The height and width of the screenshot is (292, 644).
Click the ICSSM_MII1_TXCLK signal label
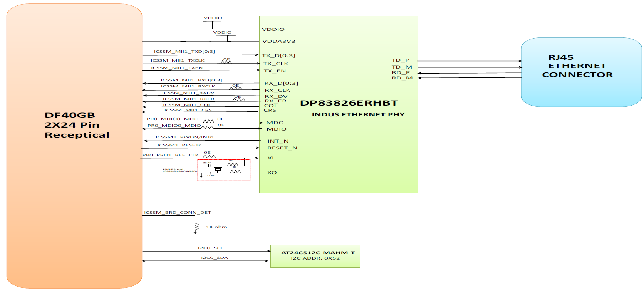click(x=178, y=60)
